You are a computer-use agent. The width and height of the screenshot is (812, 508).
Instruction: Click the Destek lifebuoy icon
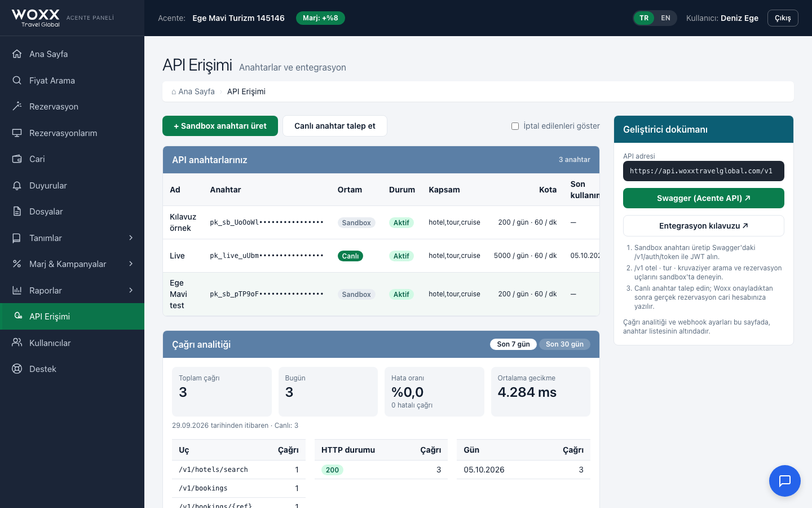point(17,369)
